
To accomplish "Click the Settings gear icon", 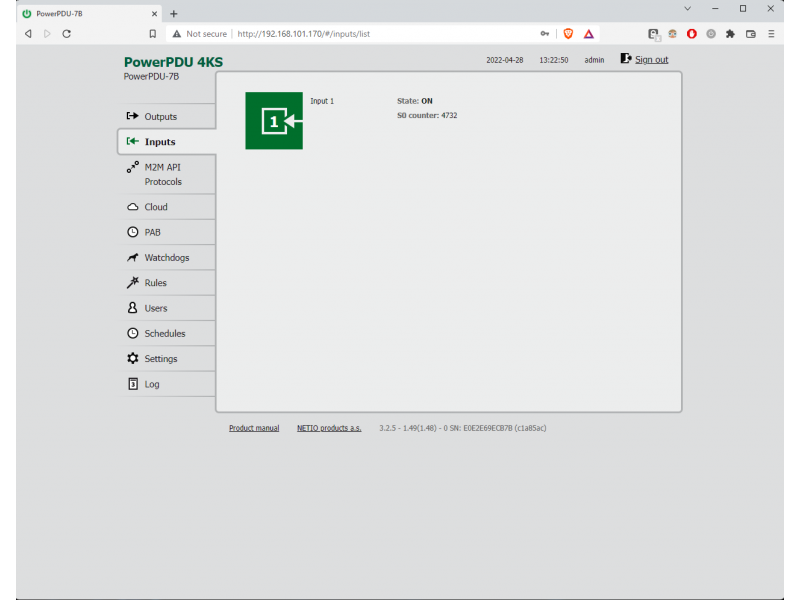I will coord(133,358).
